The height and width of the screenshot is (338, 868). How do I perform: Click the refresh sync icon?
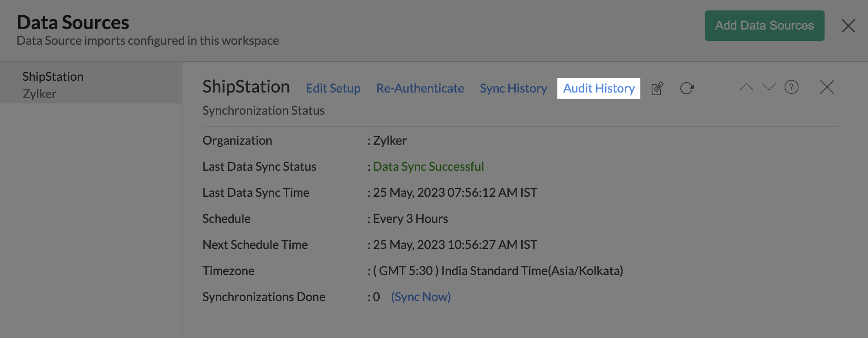(687, 88)
